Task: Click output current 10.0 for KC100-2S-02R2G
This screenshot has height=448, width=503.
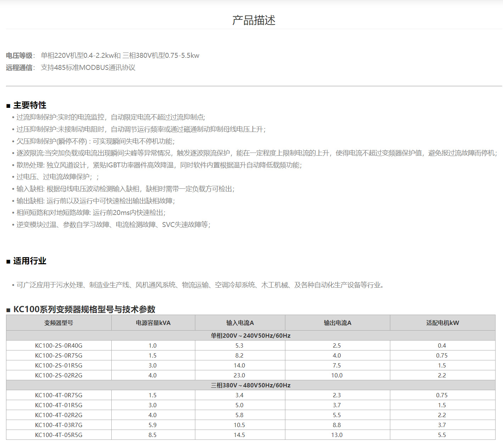Action: 337,375
